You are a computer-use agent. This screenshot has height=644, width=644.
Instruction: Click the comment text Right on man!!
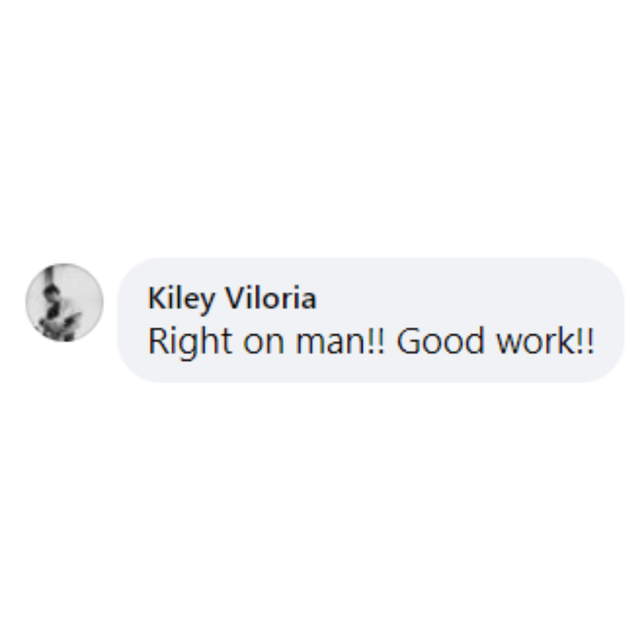click(267, 342)
